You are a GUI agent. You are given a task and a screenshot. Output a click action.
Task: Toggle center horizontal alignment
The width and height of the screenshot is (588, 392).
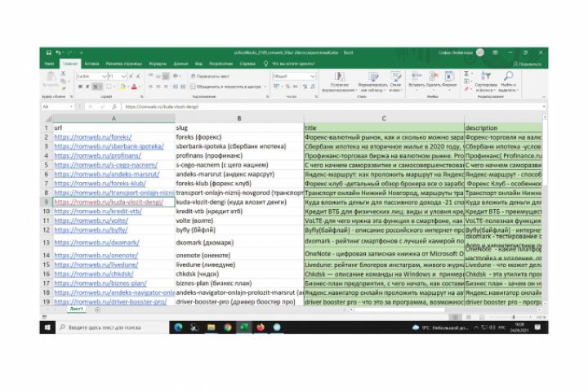point(158,87)
